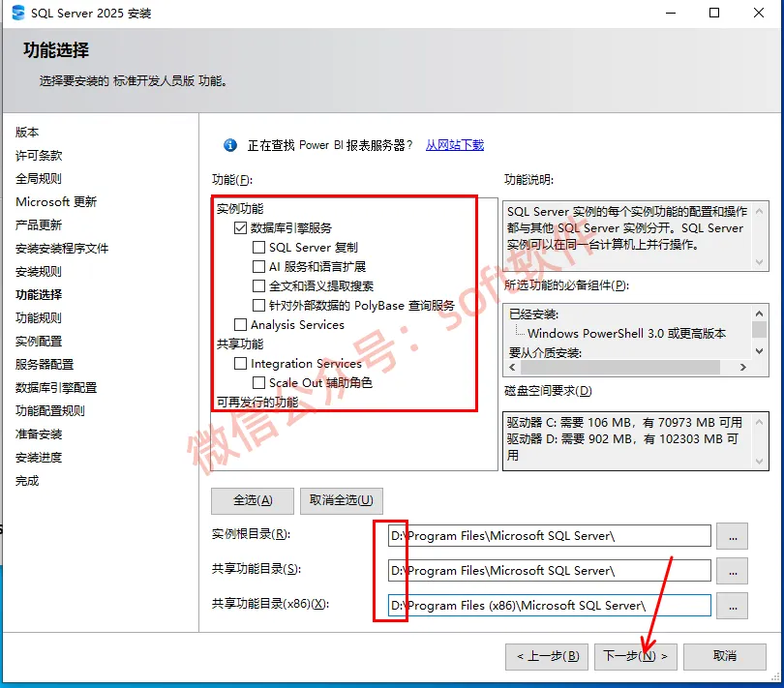
Task: Click the bold 功能选择 sidebar step
Action: (39, 295)
